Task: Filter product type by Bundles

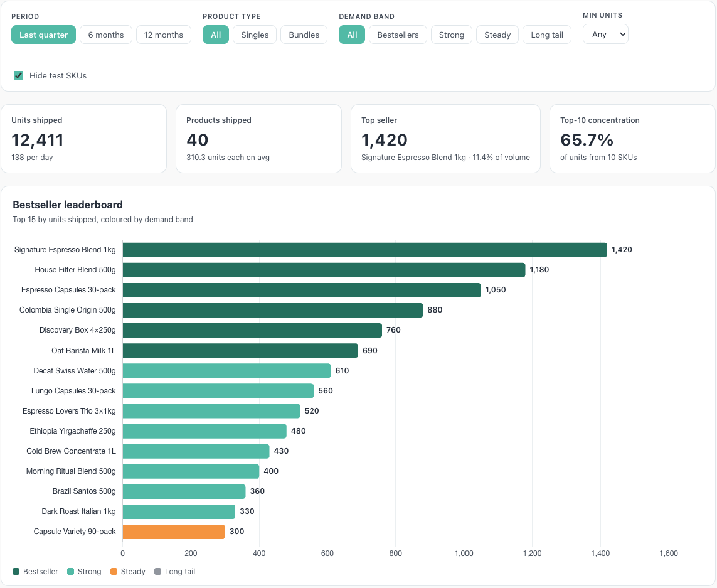Action: [304, 35]
